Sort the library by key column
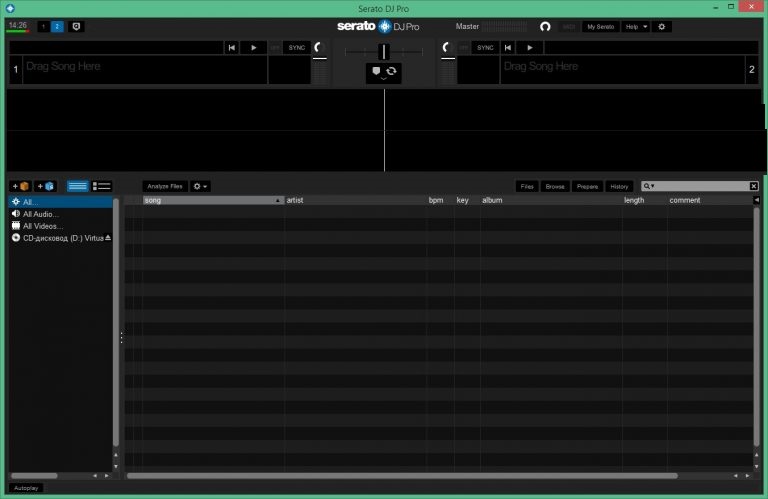This screenshot has width=768, height=499. [467, 200]
